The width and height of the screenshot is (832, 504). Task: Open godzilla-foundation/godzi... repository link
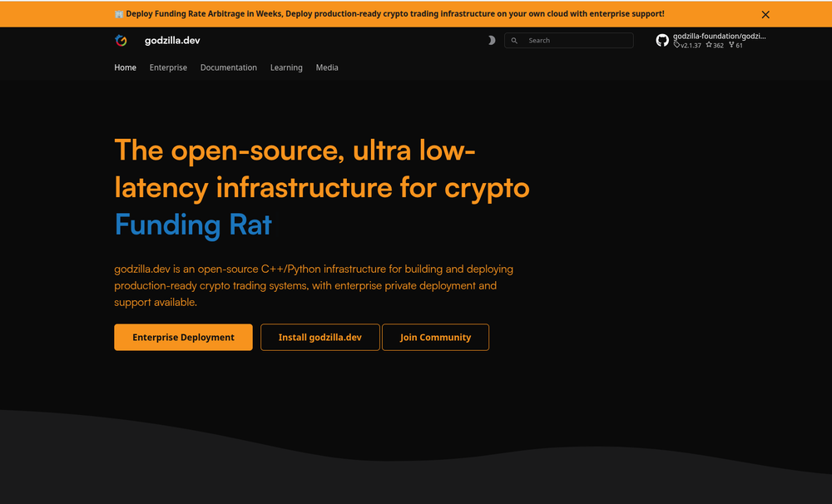(x=719, y=36)
